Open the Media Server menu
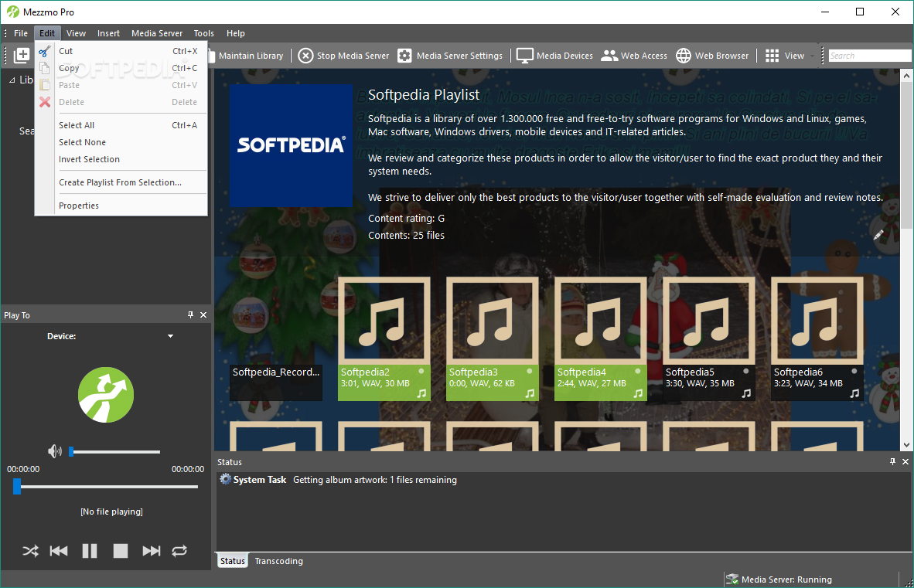This screenshot has height=588, width=914. click(x=157, y=33)
